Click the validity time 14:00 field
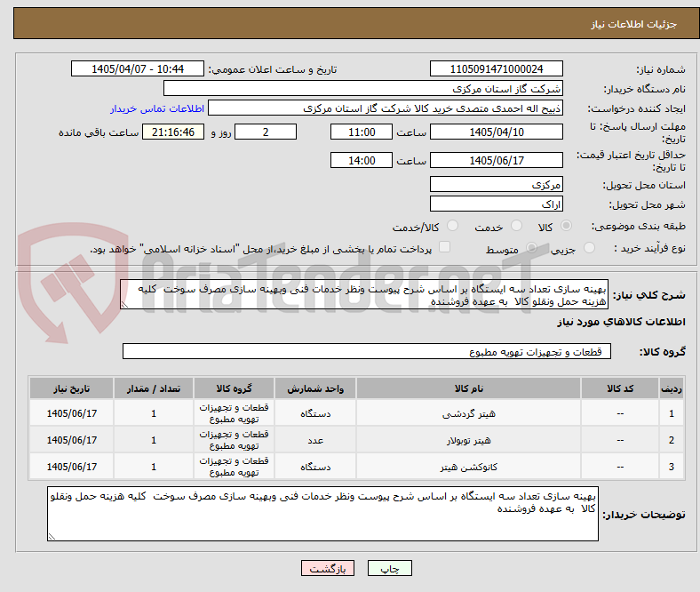This screenshot has height=592, width=700. coord(362,160)
